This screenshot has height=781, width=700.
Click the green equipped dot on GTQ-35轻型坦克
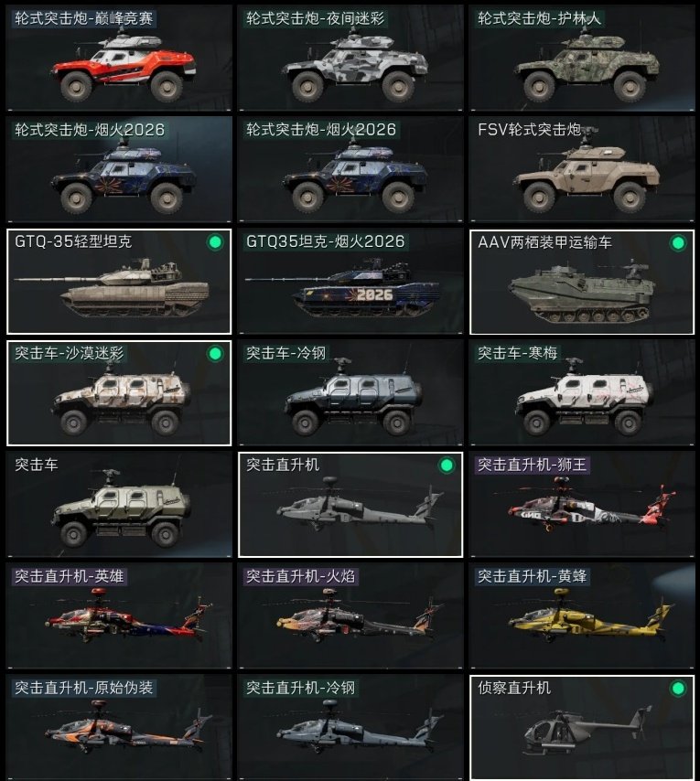[x=215, y=242]
